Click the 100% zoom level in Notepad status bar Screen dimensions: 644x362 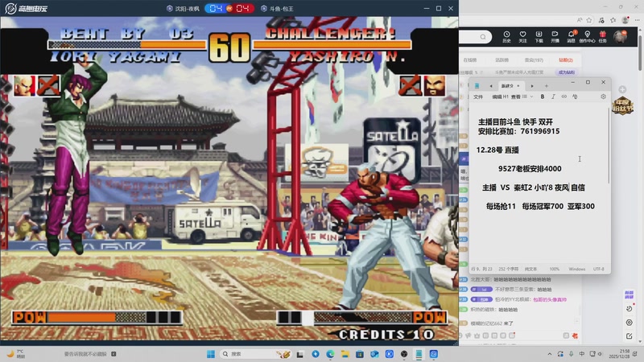tap(555, 269)
